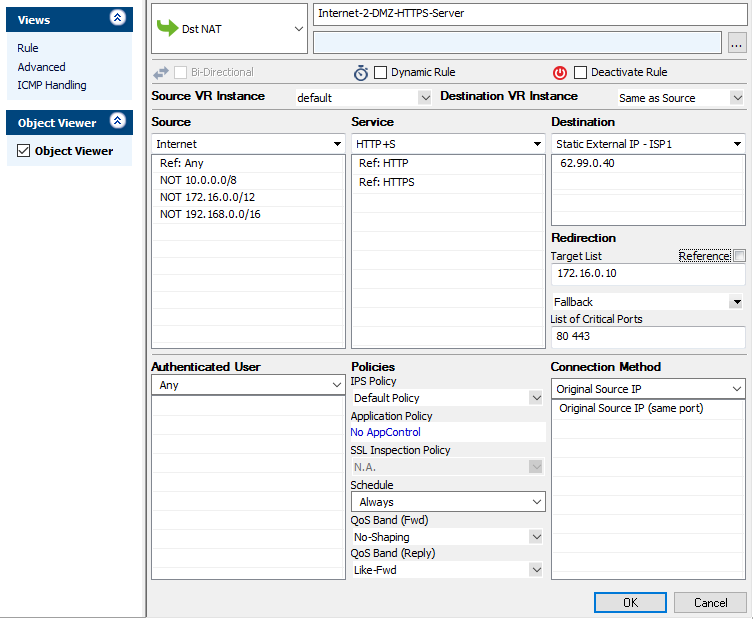The height and width of the screenshot is (619, 753).
Task: Click the disabled SSL Inspection Policy dropdown
Action: point(448,467)
